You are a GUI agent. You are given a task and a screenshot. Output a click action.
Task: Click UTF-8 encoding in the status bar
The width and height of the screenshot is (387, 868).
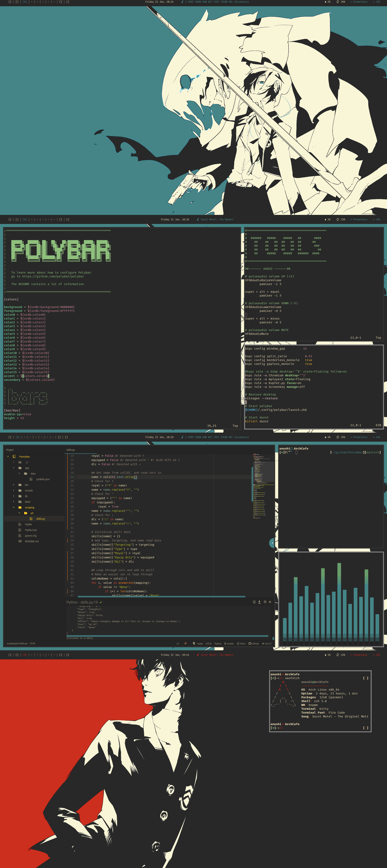209,644
